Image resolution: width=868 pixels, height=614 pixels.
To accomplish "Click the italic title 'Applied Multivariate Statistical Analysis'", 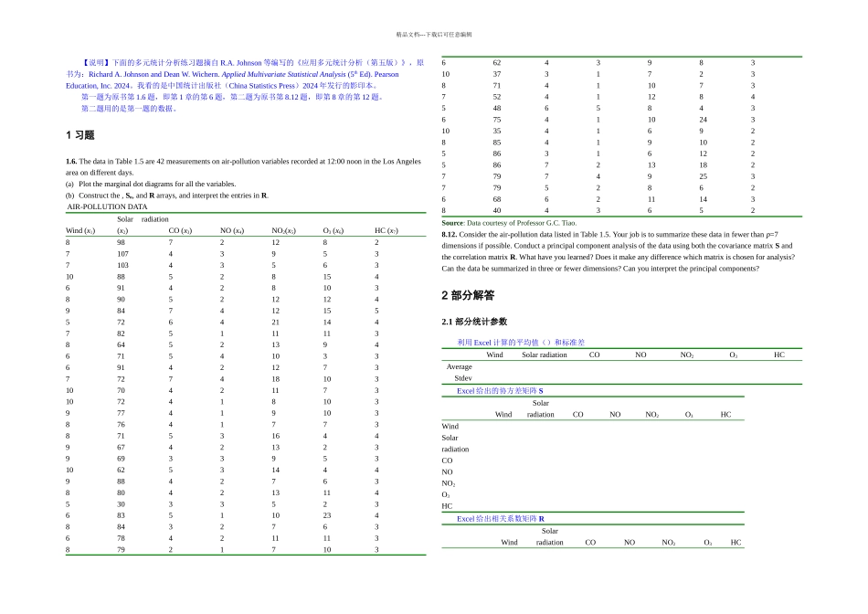I will click(x=283, y=74).
